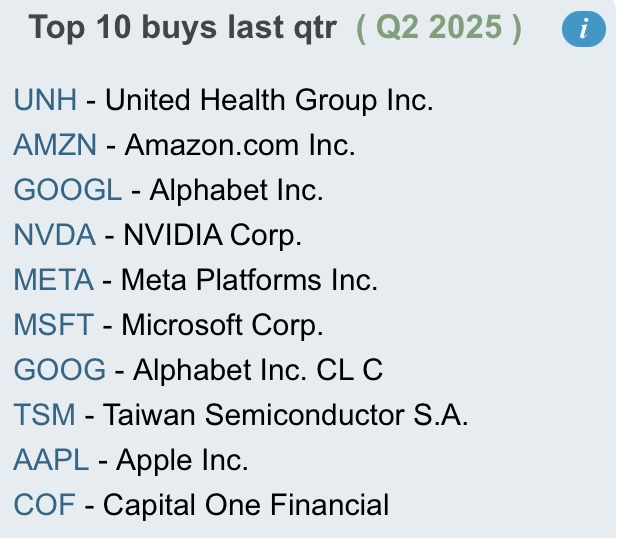Click the blue info icon
The image size is (624, 538).
(583, 29)
